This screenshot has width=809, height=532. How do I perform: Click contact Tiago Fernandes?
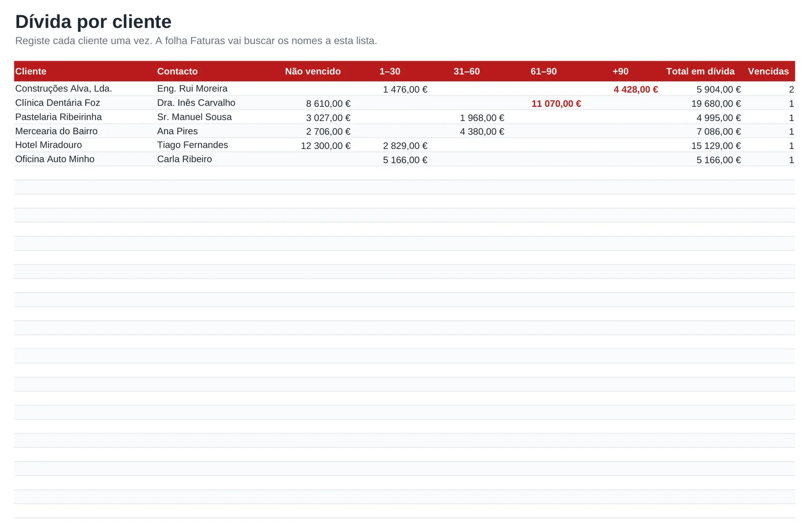tap(193, 145)
